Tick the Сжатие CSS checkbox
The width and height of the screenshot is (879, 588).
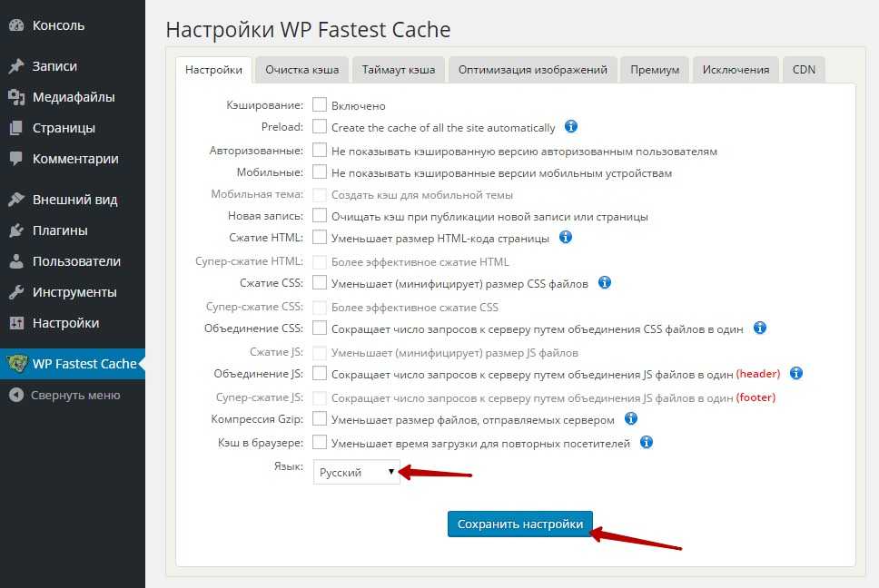coord(320,283)
